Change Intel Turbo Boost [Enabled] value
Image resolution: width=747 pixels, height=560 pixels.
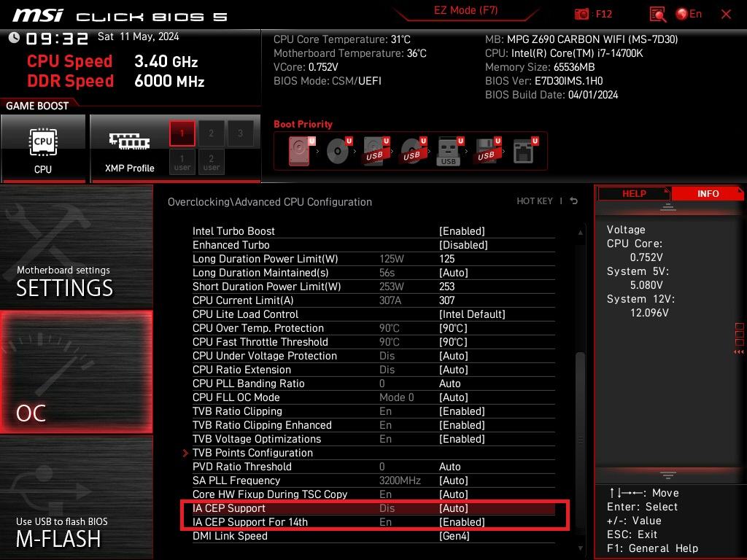click(x=462, y=231)
